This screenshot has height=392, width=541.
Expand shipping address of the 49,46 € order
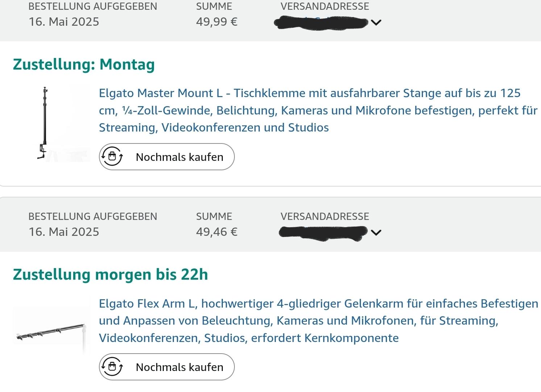click(376, 232)
